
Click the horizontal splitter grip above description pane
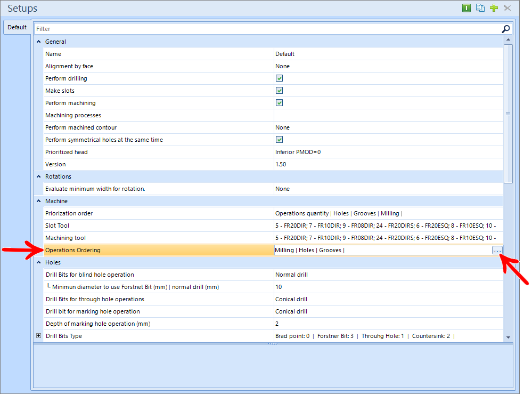[x=273, y=344]
